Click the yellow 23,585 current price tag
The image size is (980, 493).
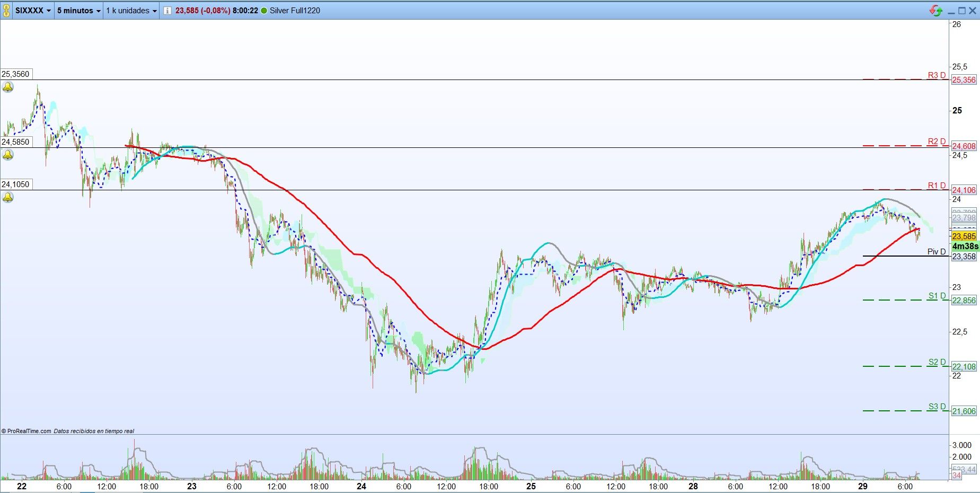pyautogui.click(x=964, y=236)
